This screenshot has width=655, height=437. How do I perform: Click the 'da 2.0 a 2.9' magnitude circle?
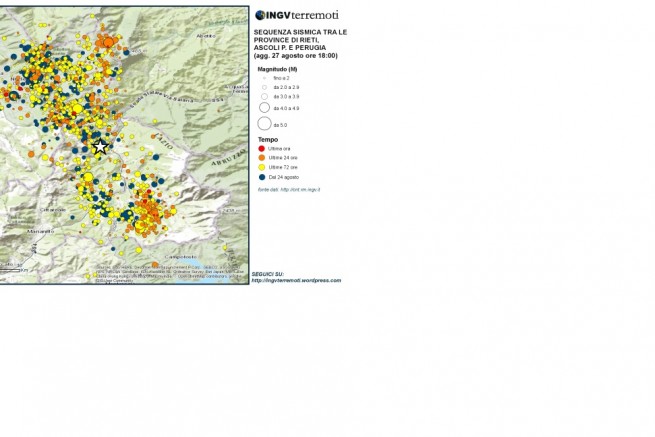click(264, 87)
